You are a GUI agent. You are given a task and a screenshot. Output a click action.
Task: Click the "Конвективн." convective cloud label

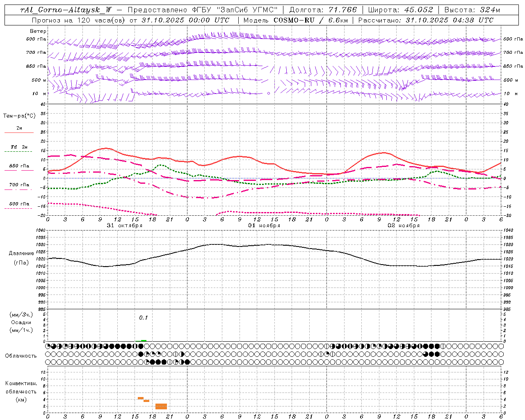pos(21,383)
